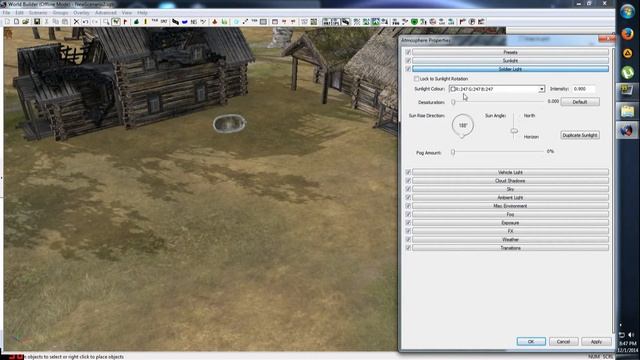The width and height of the screenshot is (640, 360).
Task: Click the Undo arrow toolbar icon
Action: coord(85,22)
